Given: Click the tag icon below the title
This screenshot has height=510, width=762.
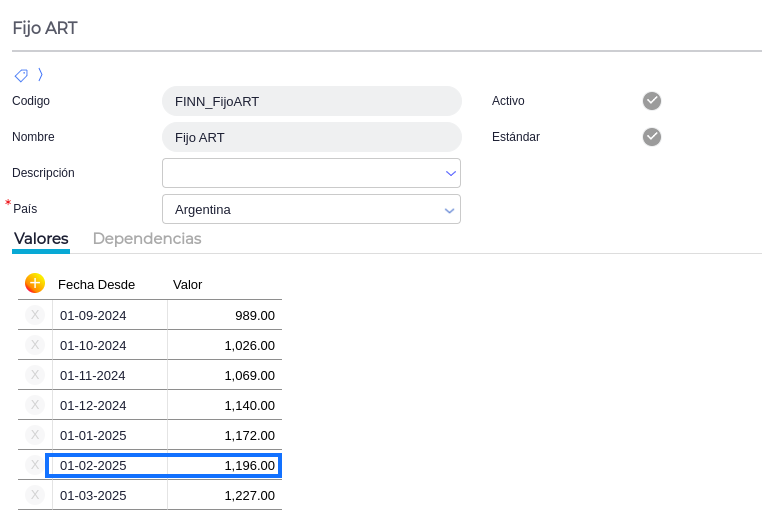Looking at the screenshot, I should 21,75.
